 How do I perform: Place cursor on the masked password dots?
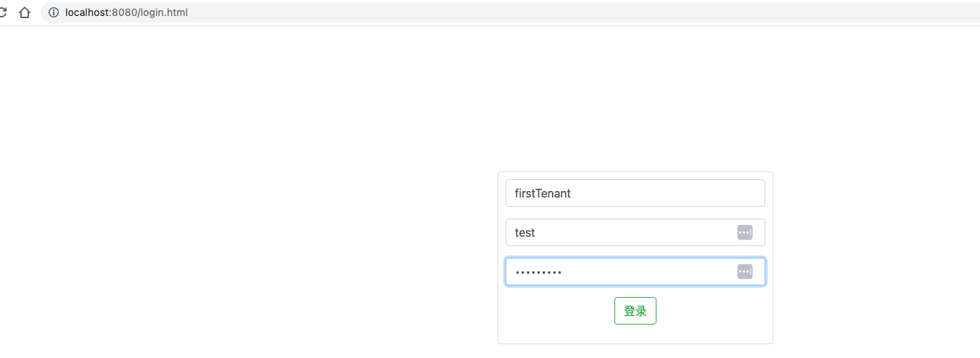pos(538,272)
